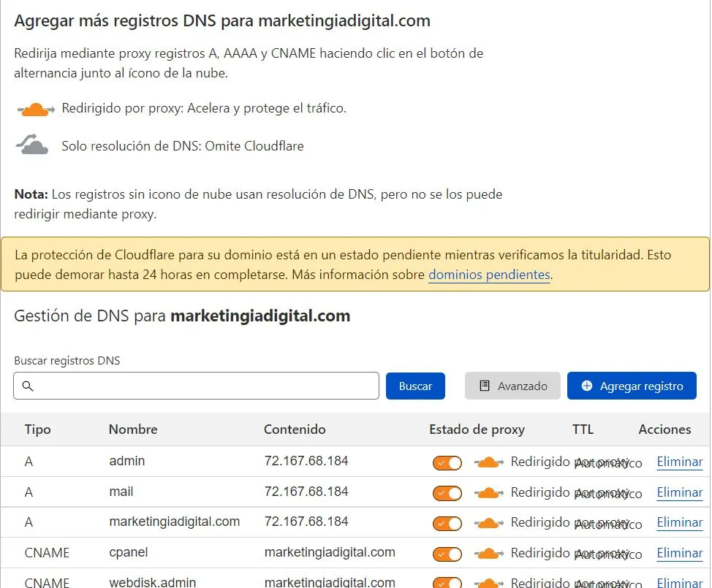Toggle proxy status for the admin record

pyautogui.click(x=447, y=463)
